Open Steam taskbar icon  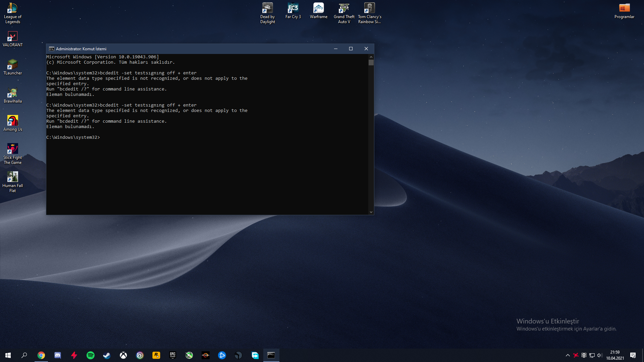tap(107, 355)
